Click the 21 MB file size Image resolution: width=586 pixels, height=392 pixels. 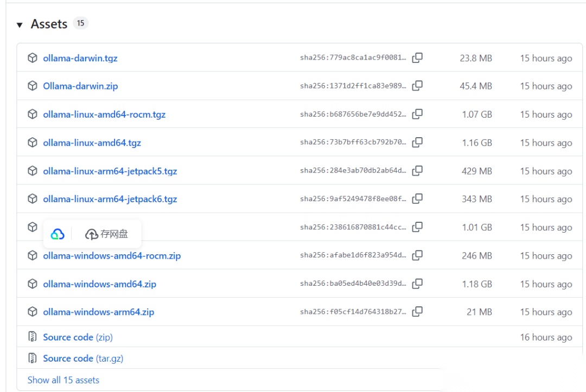479,312
